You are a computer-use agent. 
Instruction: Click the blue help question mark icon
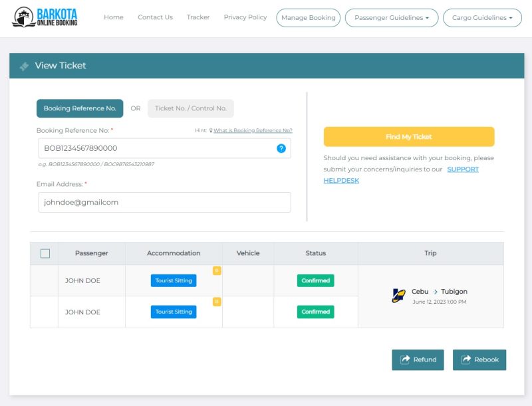click(281, 148)
